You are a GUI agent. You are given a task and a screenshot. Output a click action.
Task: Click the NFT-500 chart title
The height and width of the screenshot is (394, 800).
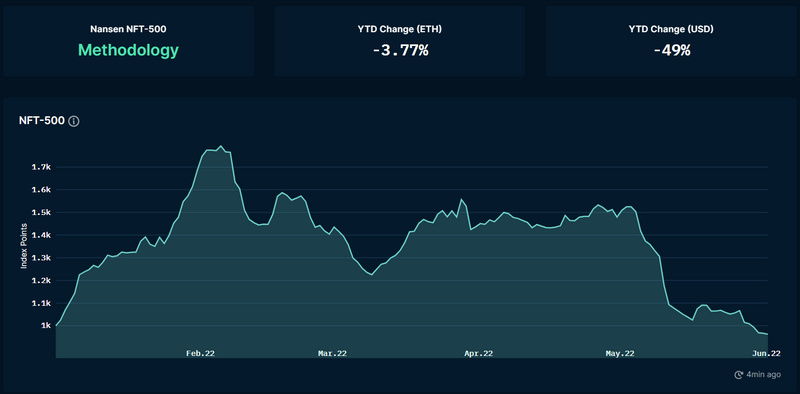(x=42, y=121)
